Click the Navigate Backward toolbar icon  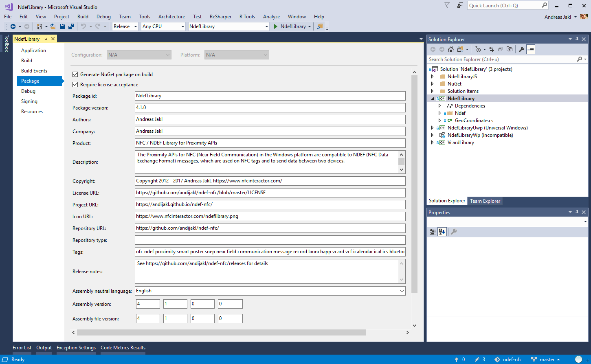[13, 26]
